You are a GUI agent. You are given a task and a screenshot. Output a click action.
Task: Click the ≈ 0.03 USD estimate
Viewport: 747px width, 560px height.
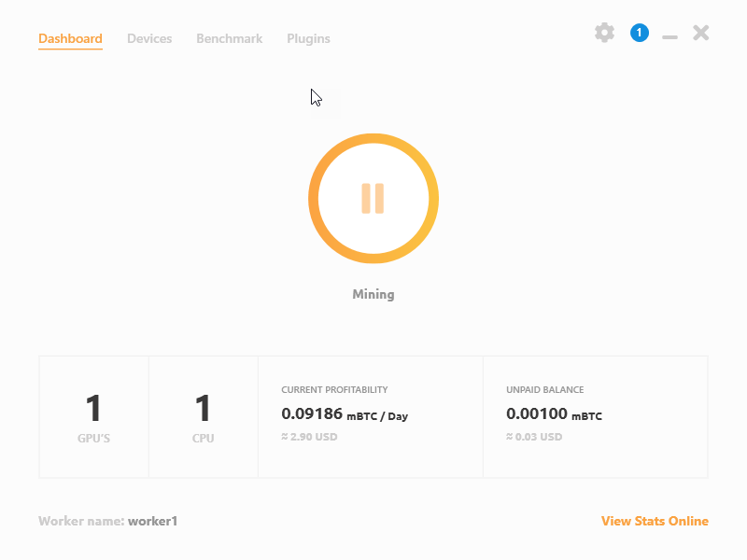[x=534, y=437]
